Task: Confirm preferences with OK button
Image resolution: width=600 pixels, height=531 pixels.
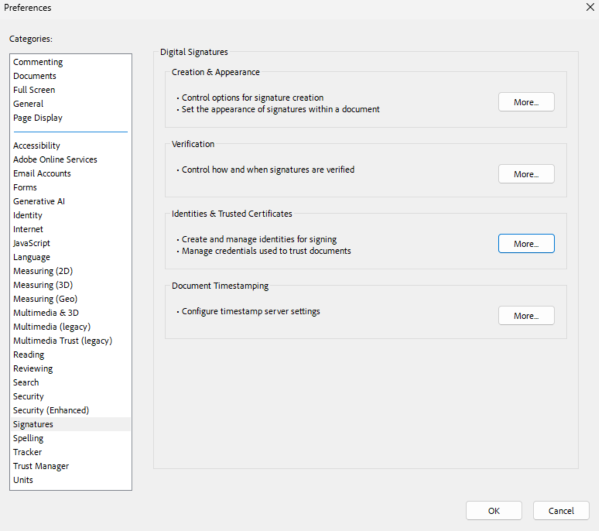Action: click(494, 511)
